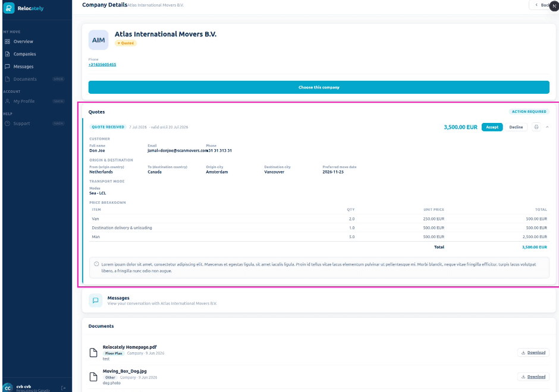
Task: Click preferred move date 2026-11-25
Action: click(333, 172)
